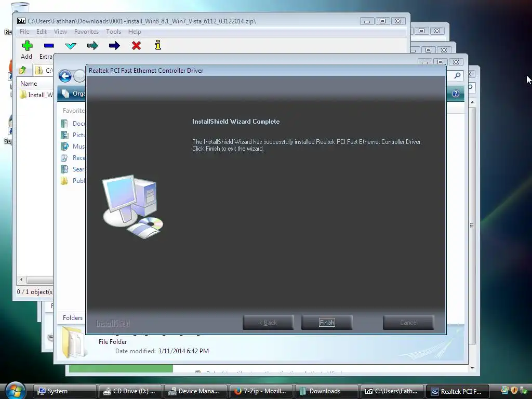Click the up-folder icon in 7-Zip

point(23,70)
